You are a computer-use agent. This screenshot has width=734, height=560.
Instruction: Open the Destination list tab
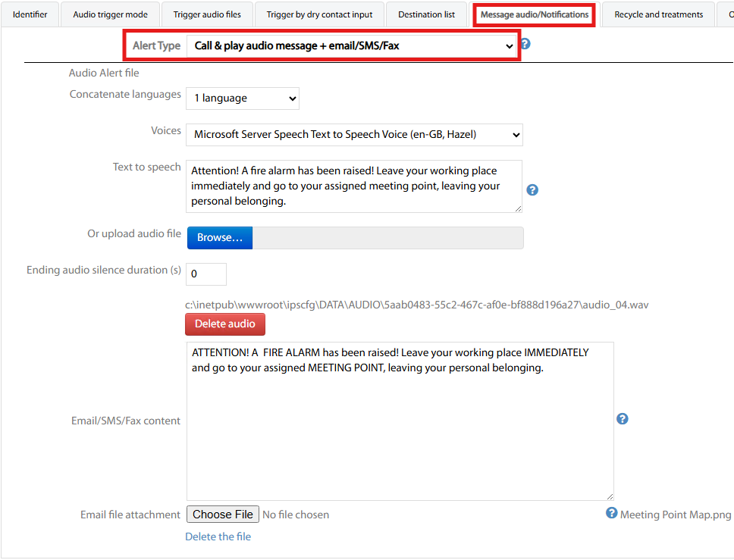426,14
